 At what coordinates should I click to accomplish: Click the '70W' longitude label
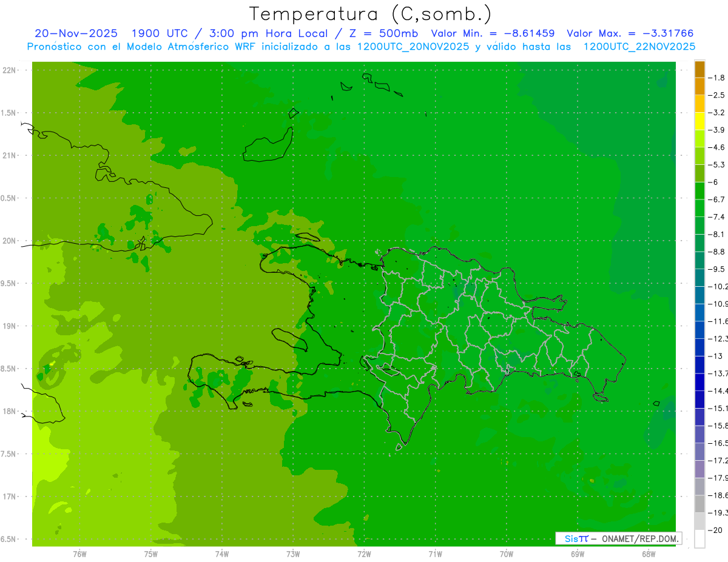click(x=506, y=554)
